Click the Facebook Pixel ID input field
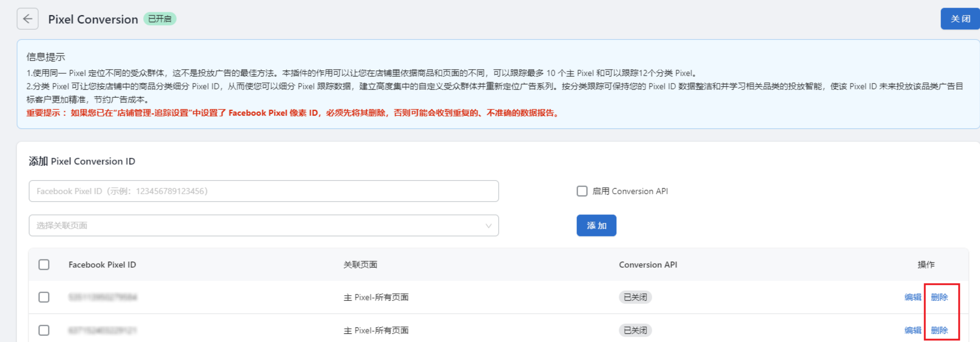 click(264, 191)
